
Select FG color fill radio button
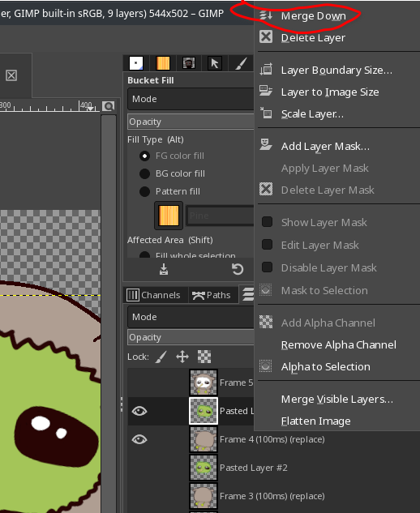(x=144, y=156)
